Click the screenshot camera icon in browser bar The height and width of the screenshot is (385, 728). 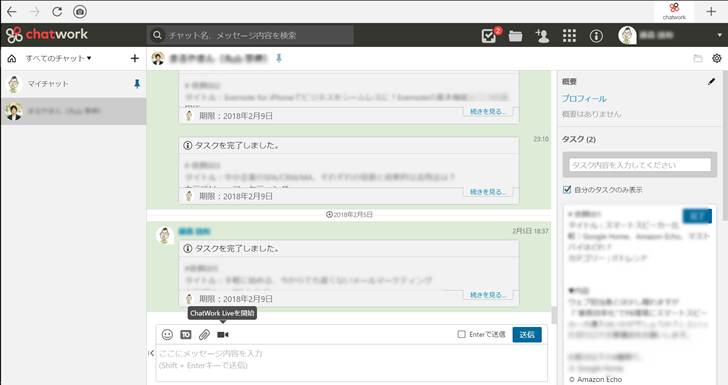[x=80, y=12]
